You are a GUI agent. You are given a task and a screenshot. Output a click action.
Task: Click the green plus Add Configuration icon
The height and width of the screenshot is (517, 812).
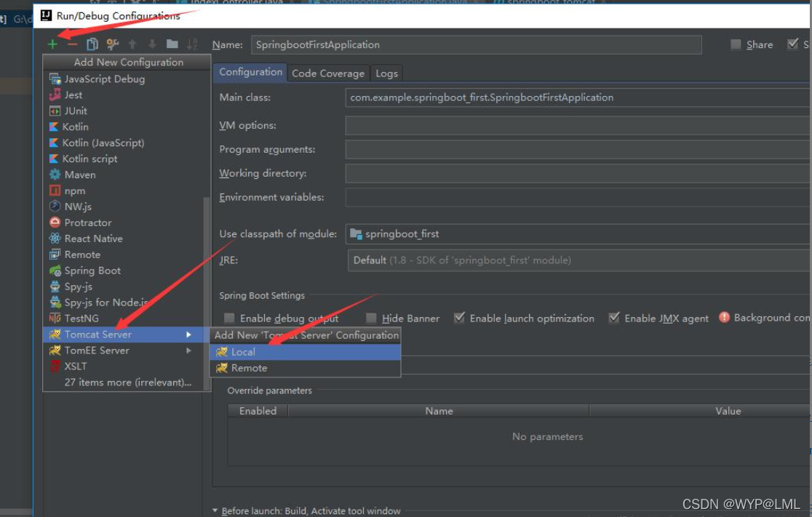[52, 44]
